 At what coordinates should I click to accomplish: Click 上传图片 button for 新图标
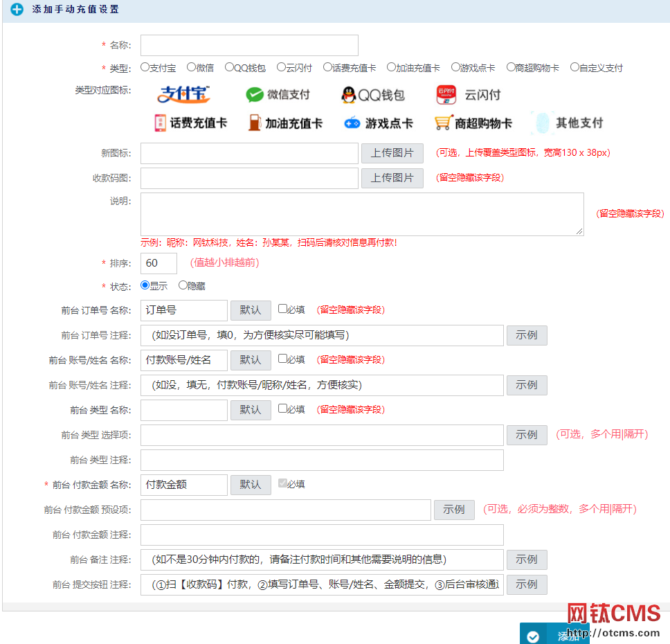tap(392, 153)
